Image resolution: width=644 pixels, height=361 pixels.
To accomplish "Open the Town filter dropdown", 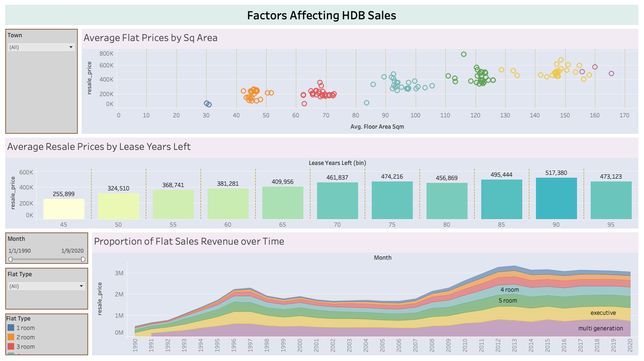I will (42, 47).
